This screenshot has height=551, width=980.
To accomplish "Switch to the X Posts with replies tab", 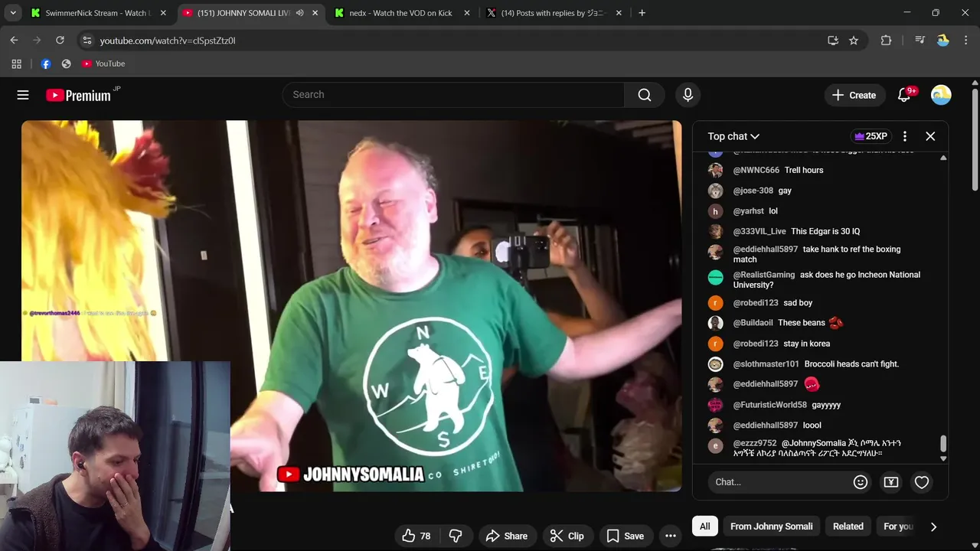I will pyautogui.click(x=553, y=13).
